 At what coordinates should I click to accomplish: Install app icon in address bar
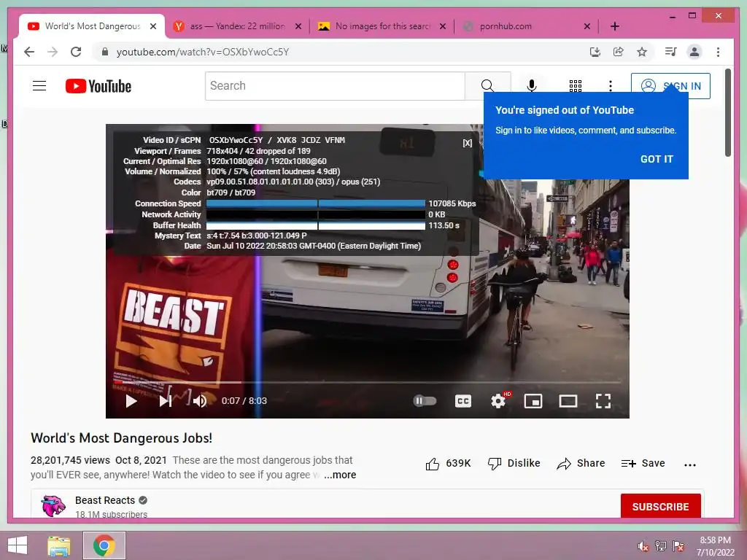tap(595, 52)
